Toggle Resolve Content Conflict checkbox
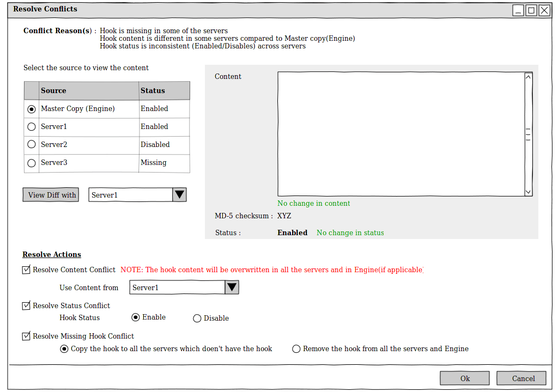This screenshot has width=558, height=392. (x=26, y=269)
